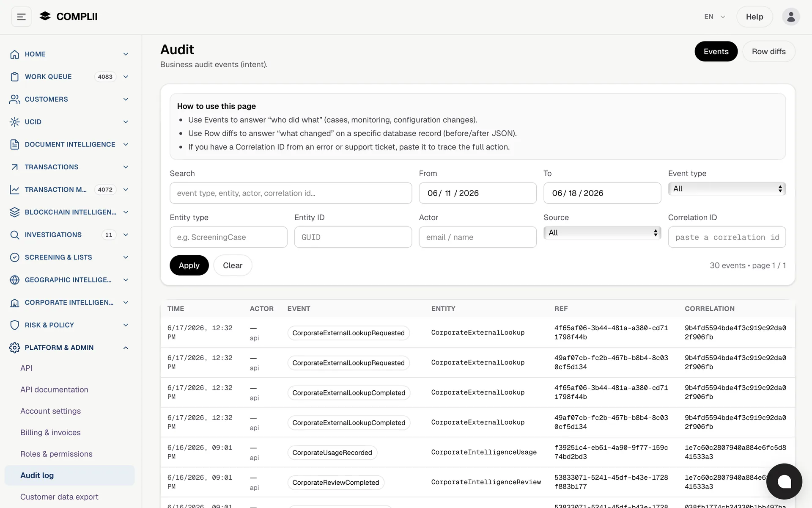Click the '30 events • page 1 / 1' text
Screen dimensions: 812x508
point(747,265)
